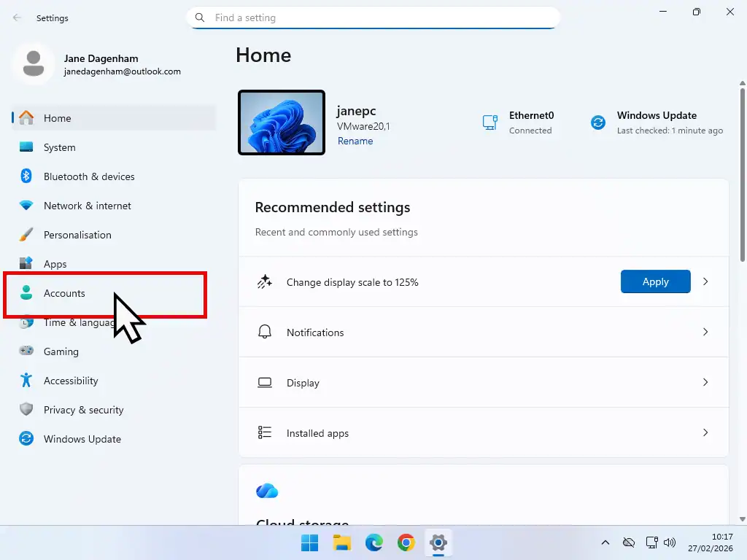Click the janepc desktop wallpaper thumbnail

click(x=281, y=122)
